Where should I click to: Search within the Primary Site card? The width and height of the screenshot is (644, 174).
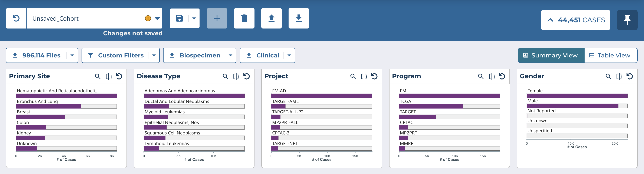(98, 76)
